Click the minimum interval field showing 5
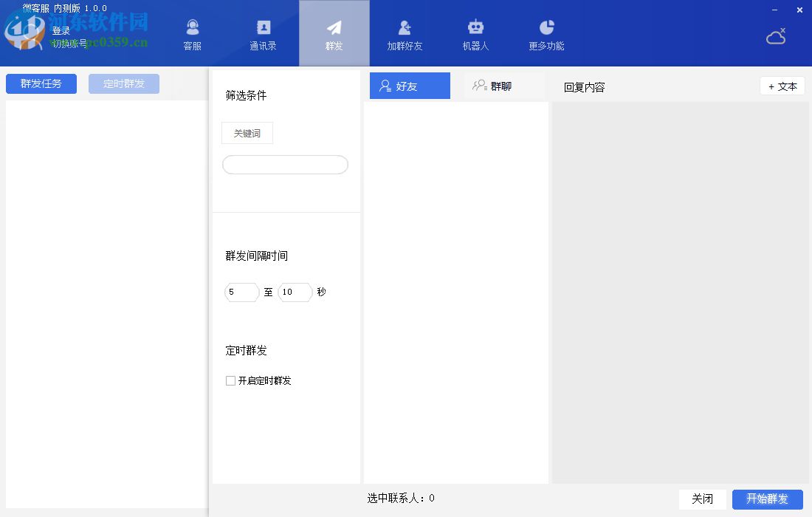This screenshot has height=517, width=812. point(242,292)
